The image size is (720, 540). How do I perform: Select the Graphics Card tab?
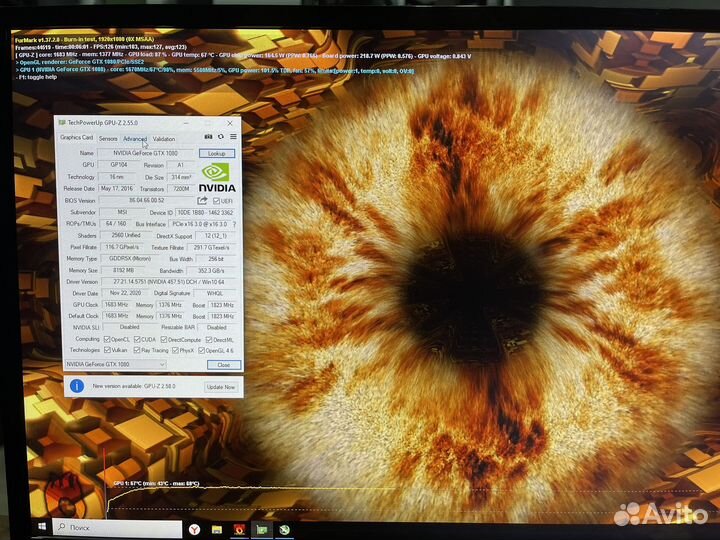point(76,137)
